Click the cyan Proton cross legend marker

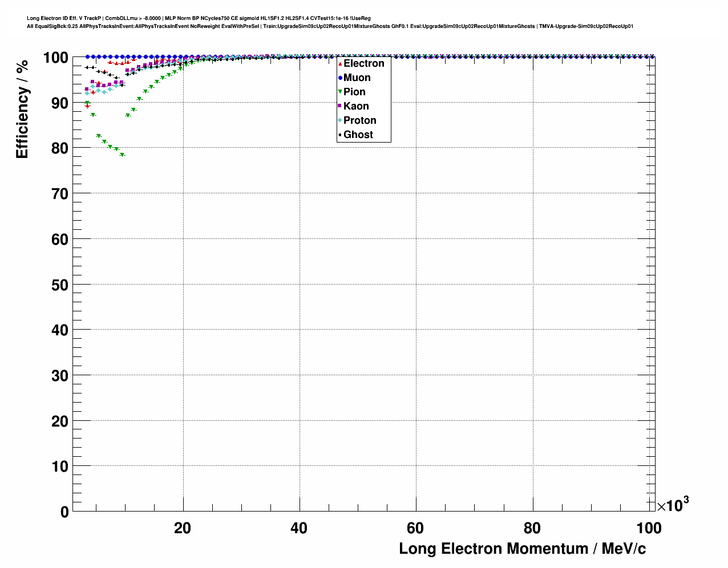click(340, 121)
